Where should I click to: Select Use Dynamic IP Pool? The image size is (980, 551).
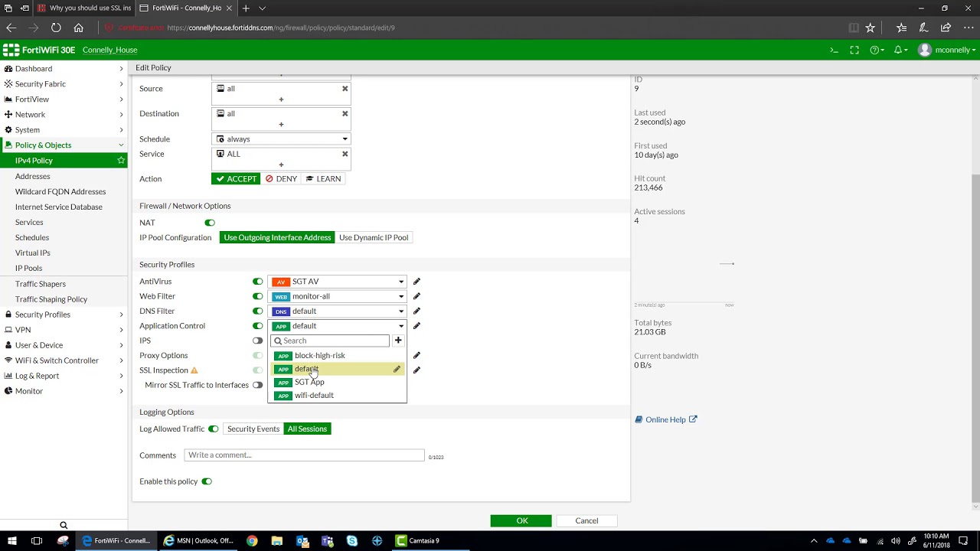point(374,237)
